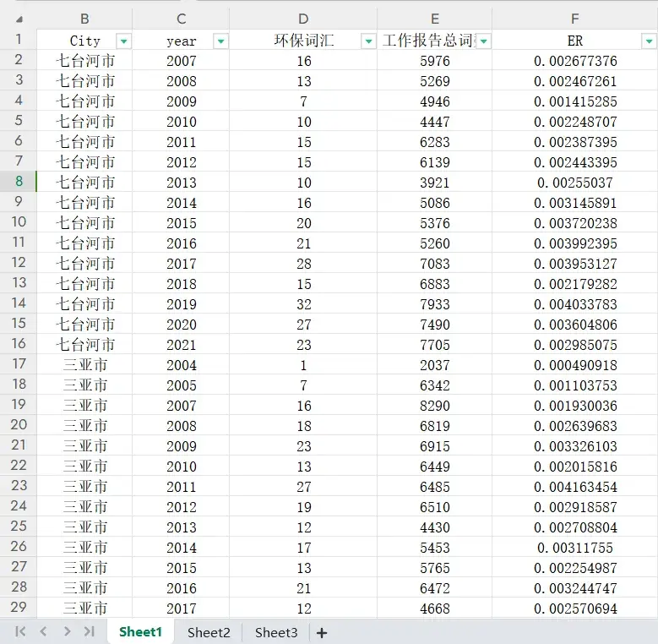This screenshot has width=658, height=644.
Task: Select row 8 header
Action: point(19,182)
